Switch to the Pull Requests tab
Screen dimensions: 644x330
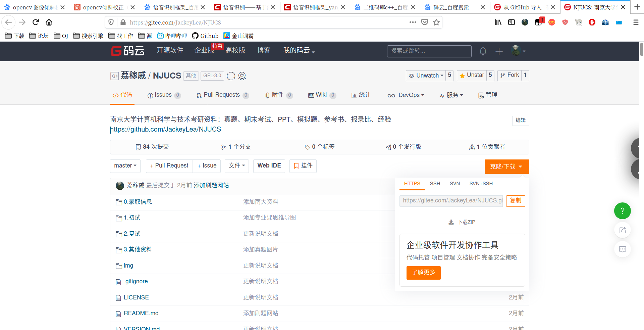click(x=223, y=95)
